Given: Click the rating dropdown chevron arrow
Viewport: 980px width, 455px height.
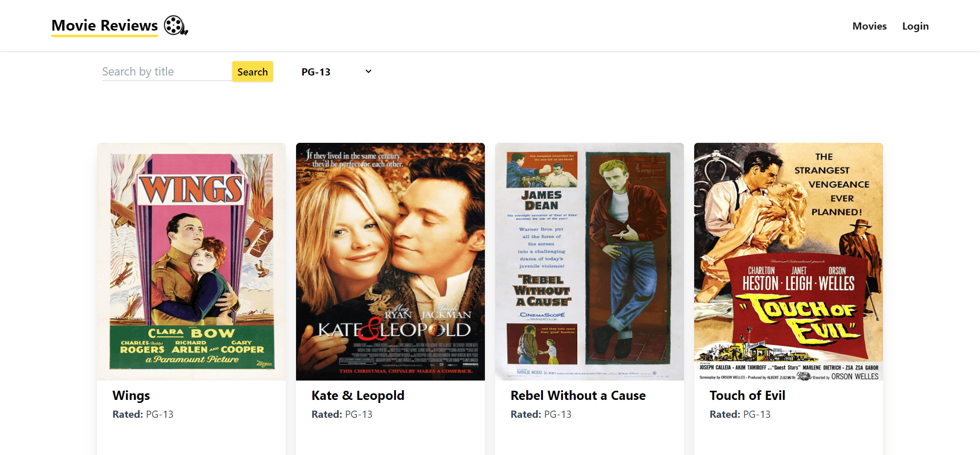Looking at the screenshot, I should pos(369,71).
